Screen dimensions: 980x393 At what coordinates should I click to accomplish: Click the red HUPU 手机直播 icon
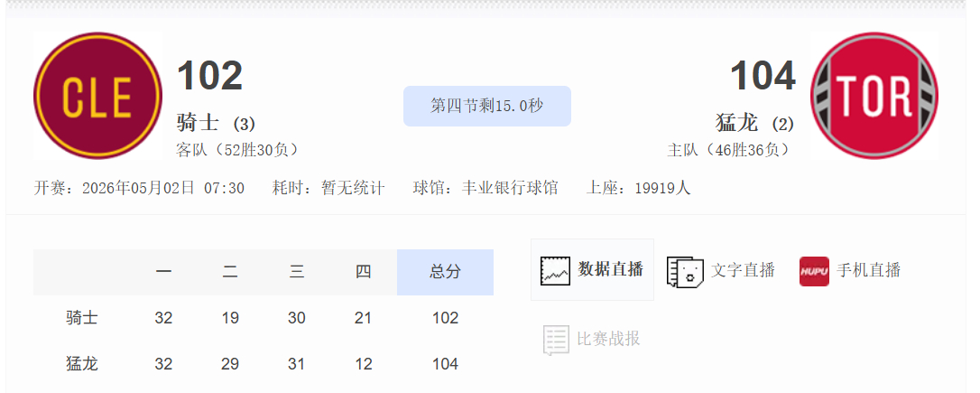coord(814,271)
